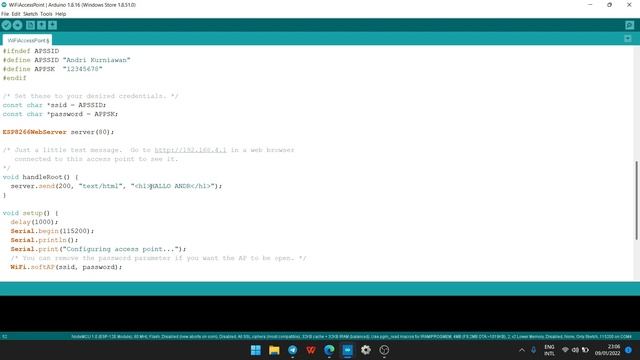Expand the tab options dropdown arrow
640x360 pixels.
(628, 39)
